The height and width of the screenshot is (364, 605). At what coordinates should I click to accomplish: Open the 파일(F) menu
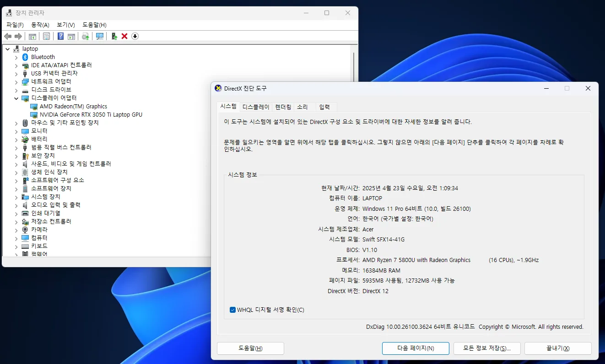(15, 25)
